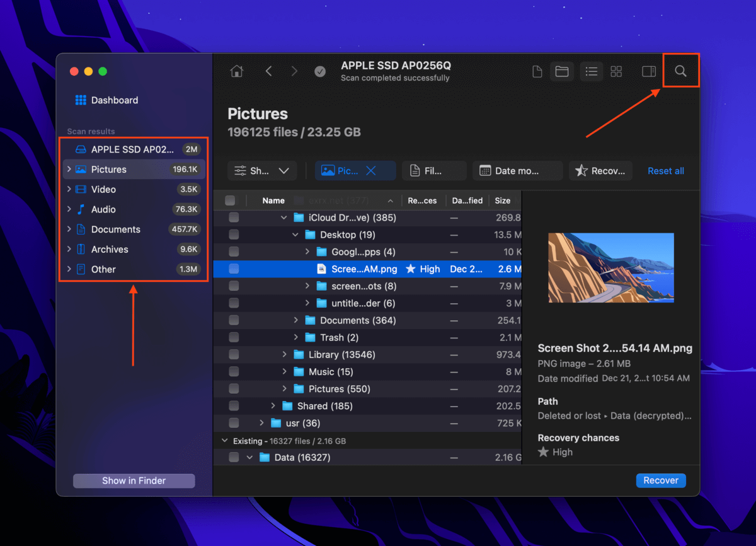Check the Data (16327) row checkbox
756x546 pixels.
pos(234,458)
